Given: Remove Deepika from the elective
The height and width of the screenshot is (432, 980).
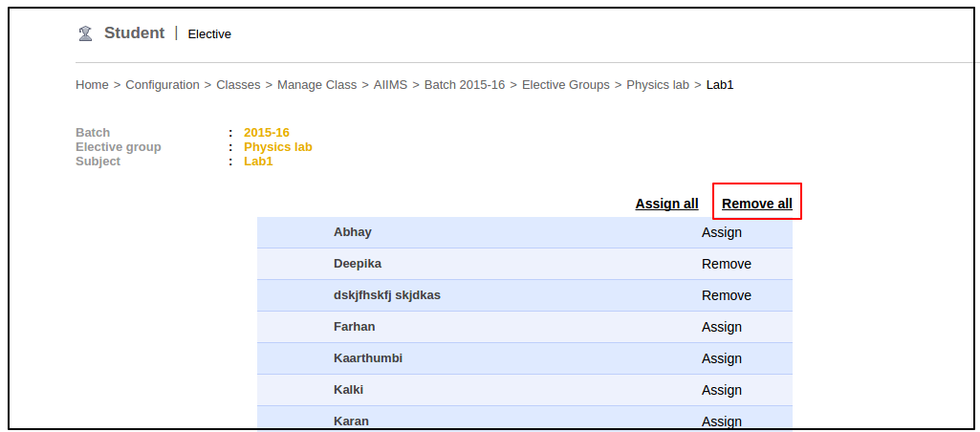Looking at the screenshot, I should [x=726, y=264].
